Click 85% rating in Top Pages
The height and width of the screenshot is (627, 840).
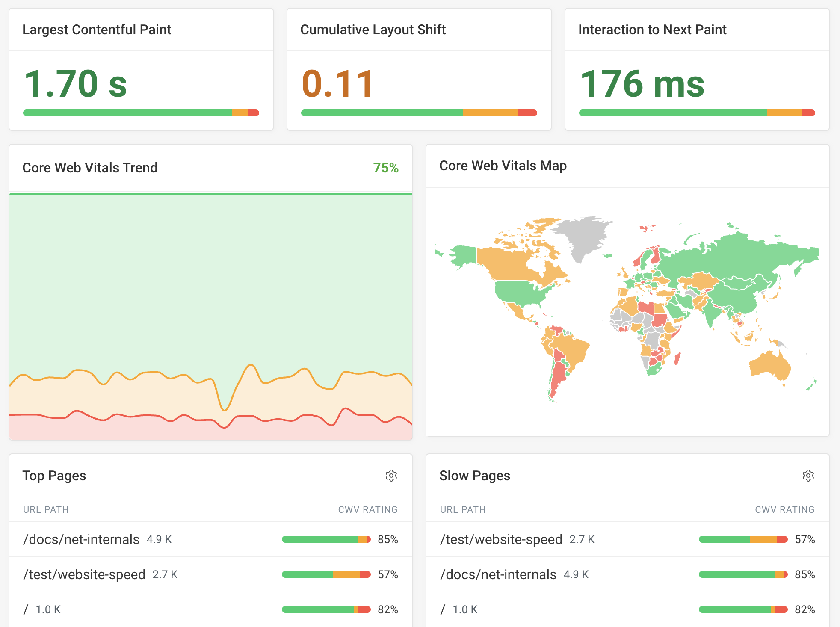[388, 539]
